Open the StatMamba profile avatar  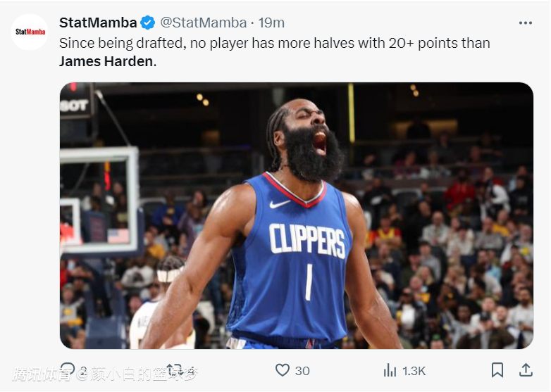30,32
